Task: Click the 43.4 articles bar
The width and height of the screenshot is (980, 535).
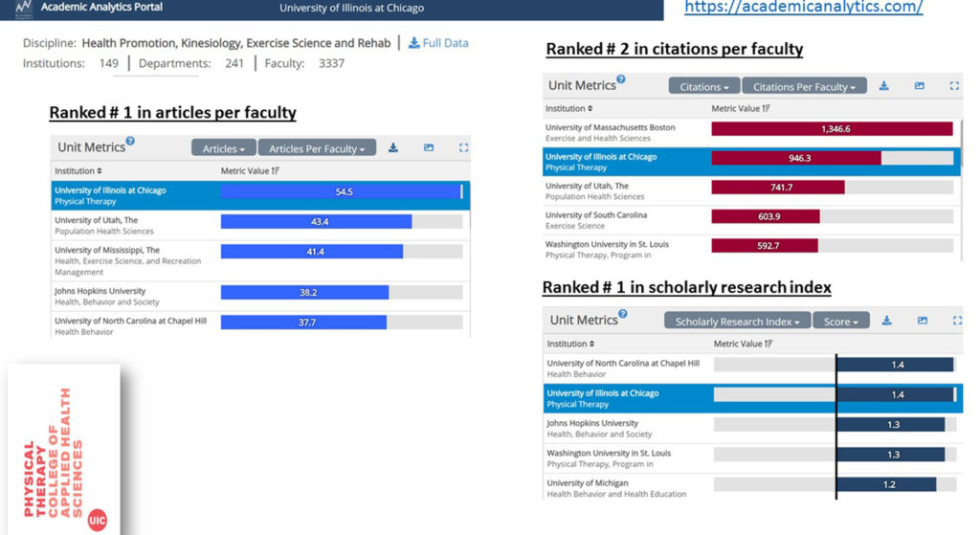Action: pos(316,221)
